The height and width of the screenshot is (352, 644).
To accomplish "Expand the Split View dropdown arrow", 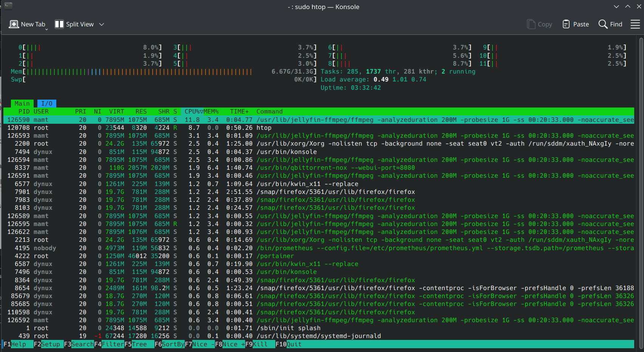I will pyautogui.click(x=102, y=24).
